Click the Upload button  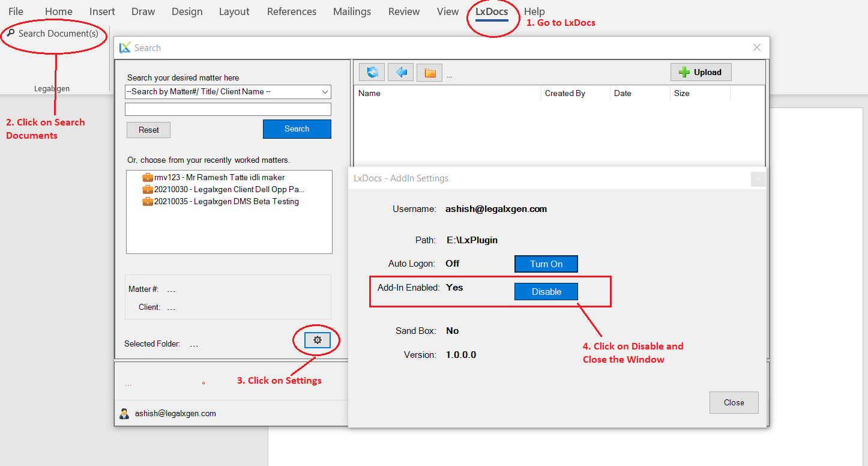coord(701,73)
